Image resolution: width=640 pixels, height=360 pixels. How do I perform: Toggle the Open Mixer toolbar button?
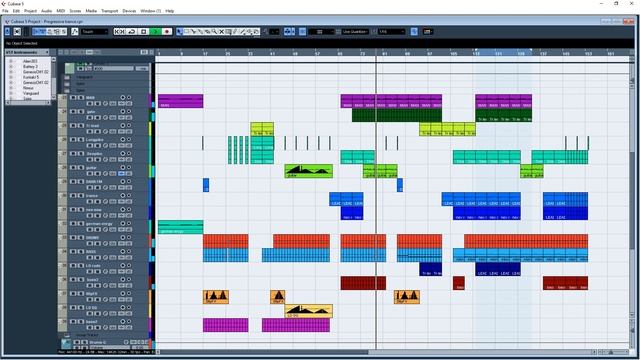click(64, 31)
